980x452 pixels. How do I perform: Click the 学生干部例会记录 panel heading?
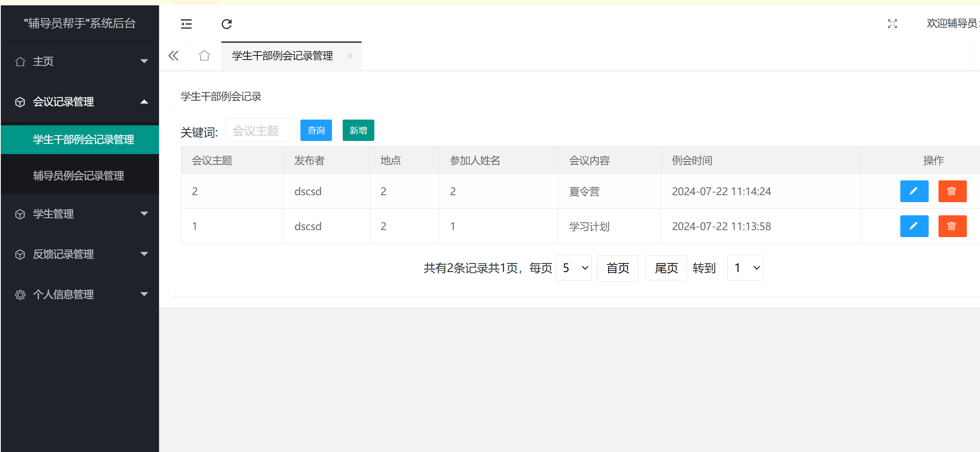(221, 97)
